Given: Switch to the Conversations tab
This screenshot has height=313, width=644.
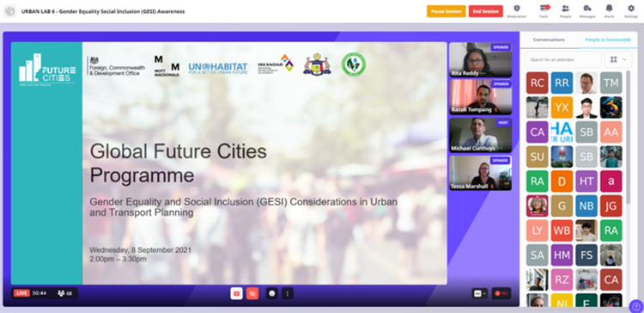Looking at the screenshot, I should pos(550,40).
